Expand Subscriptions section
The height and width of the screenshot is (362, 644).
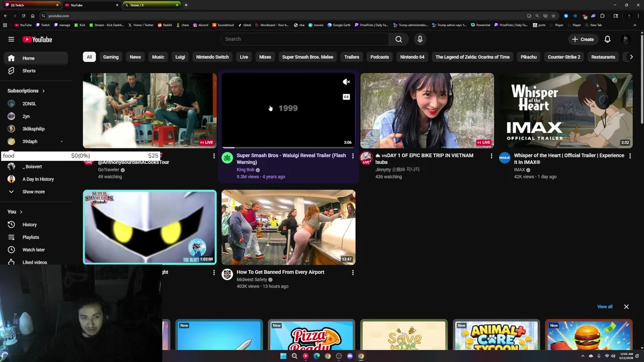(x=26, y=91)
